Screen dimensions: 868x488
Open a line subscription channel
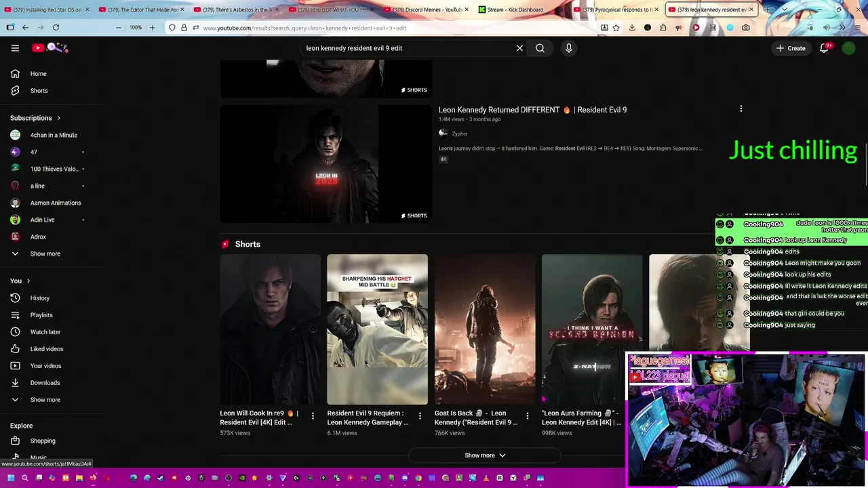pyautogui.click(x=51, y=186)
